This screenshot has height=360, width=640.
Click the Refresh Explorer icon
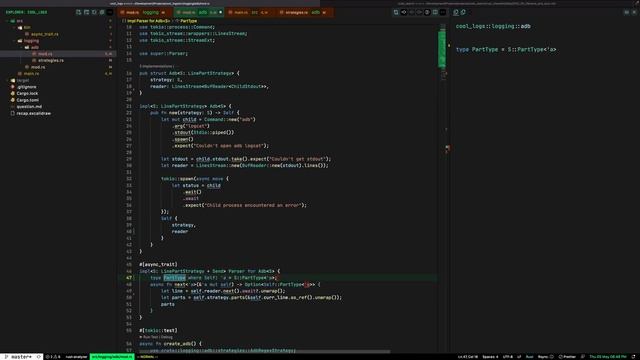click(x=94, y=12)
